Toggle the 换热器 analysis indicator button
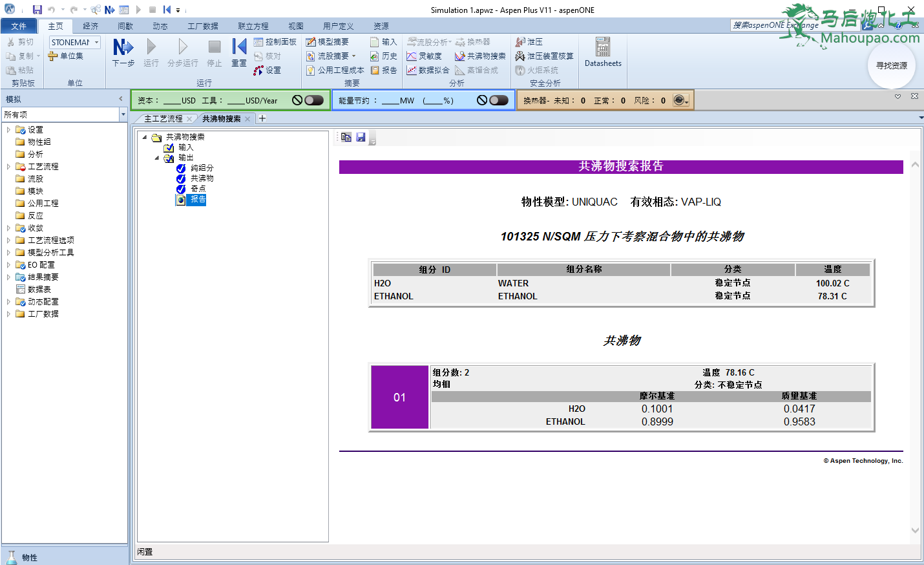The image size is (924, 565). (680, 100)
